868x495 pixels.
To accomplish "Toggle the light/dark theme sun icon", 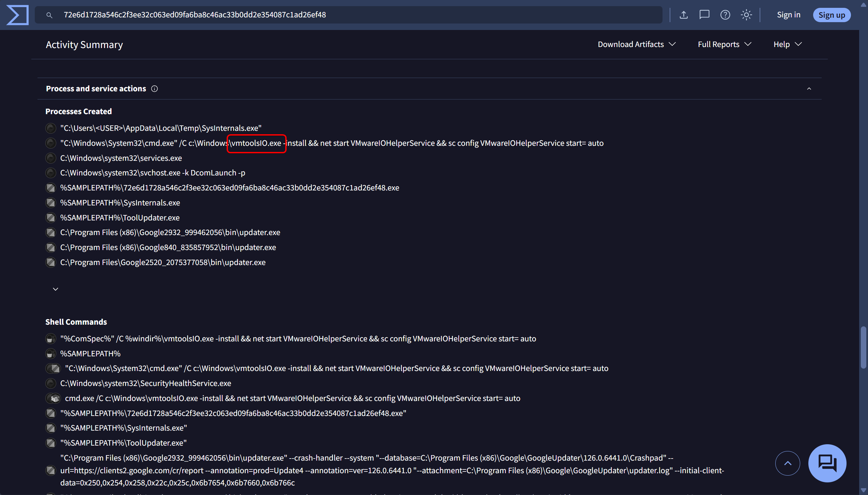I will point(746,15).
